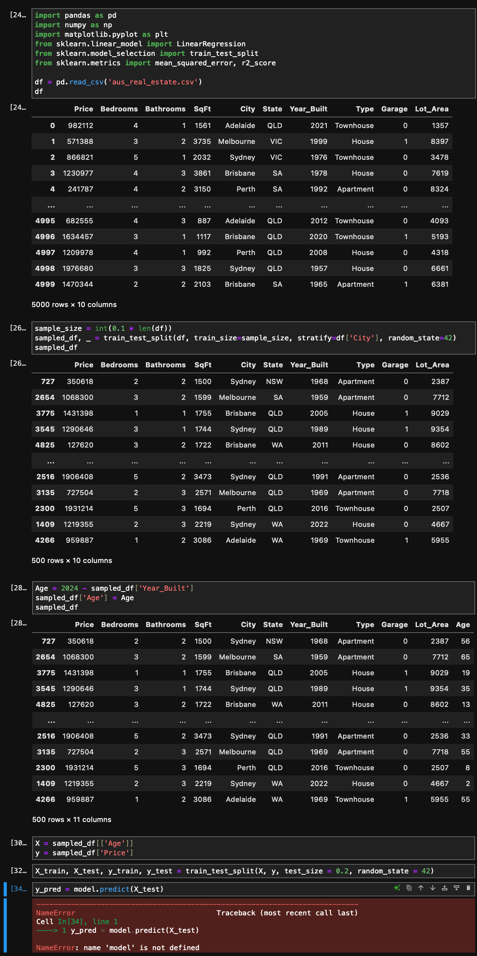Click the 'SqFt' header in the first table

pyautogui.click(x=203, y=109)
